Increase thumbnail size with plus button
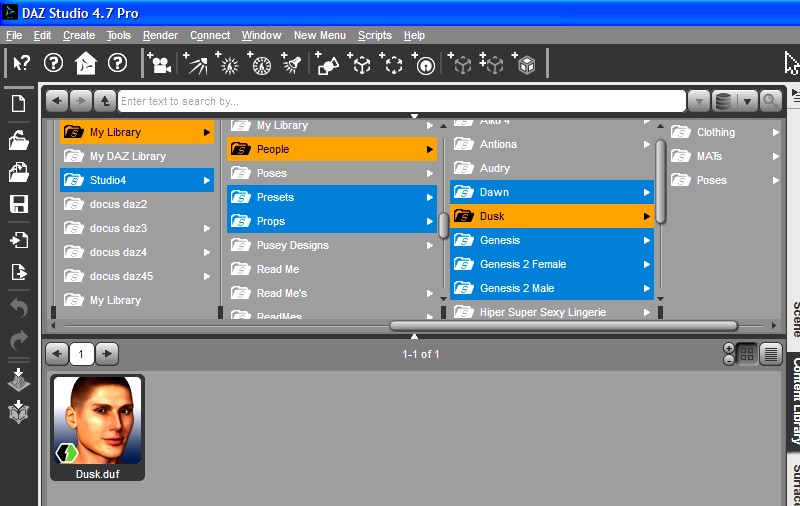 (729, 348)
